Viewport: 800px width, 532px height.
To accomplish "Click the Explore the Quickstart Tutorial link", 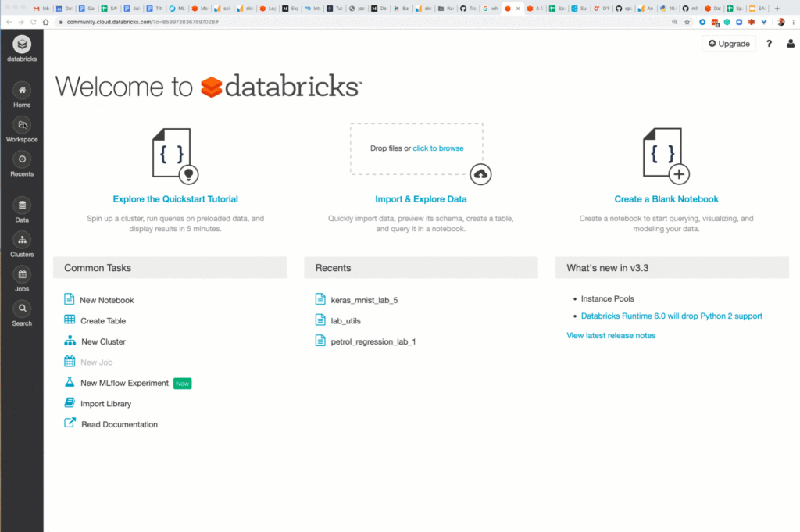I will click(175, 199).
